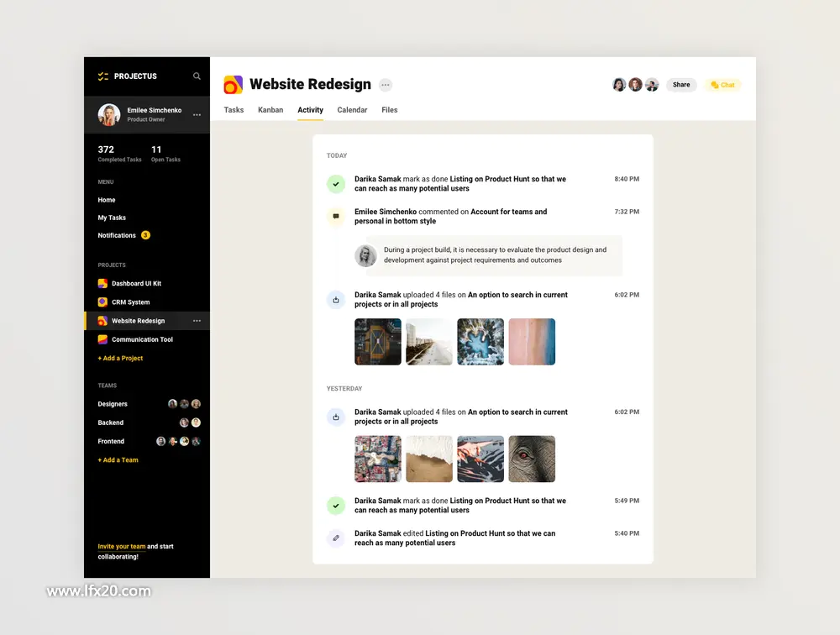Click the Invite your team link
The image size is (840, 635).
point(122,547)
